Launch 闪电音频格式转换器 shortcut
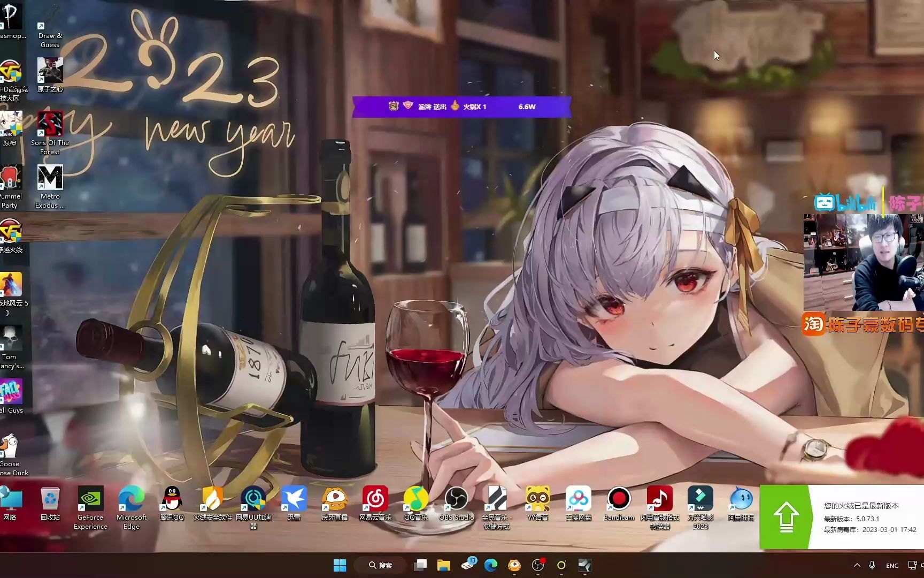Screen dimensions: 924x578 (660, 507)
